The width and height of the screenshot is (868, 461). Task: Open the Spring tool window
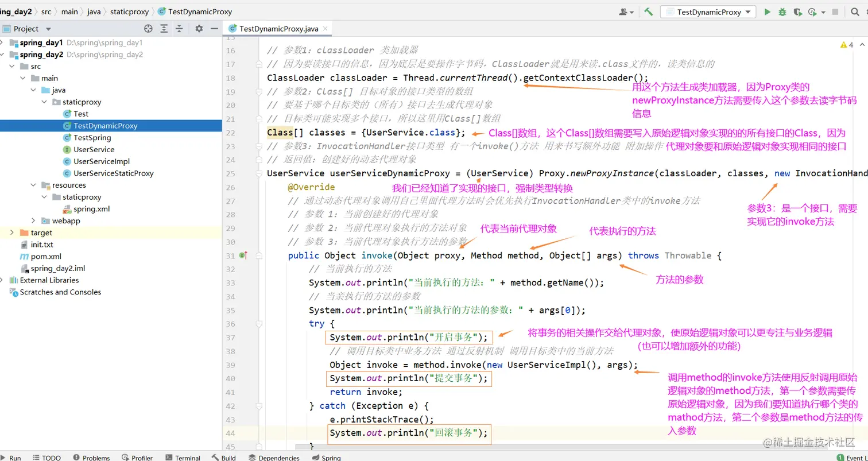(x=326, y=458)
